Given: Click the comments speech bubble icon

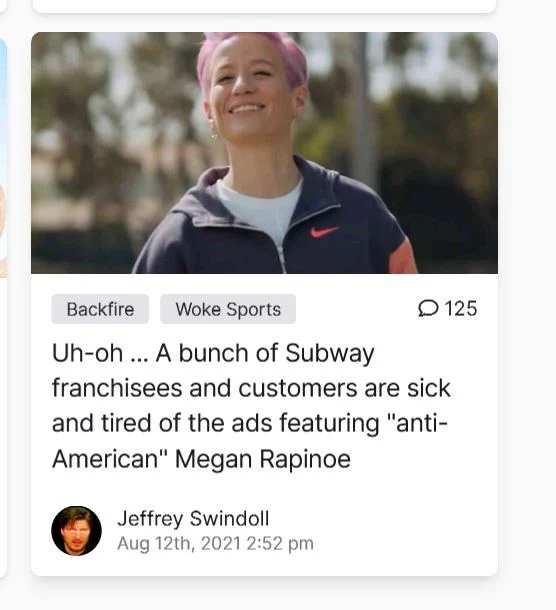Looking at the screenshot, I should click(428, 309).
